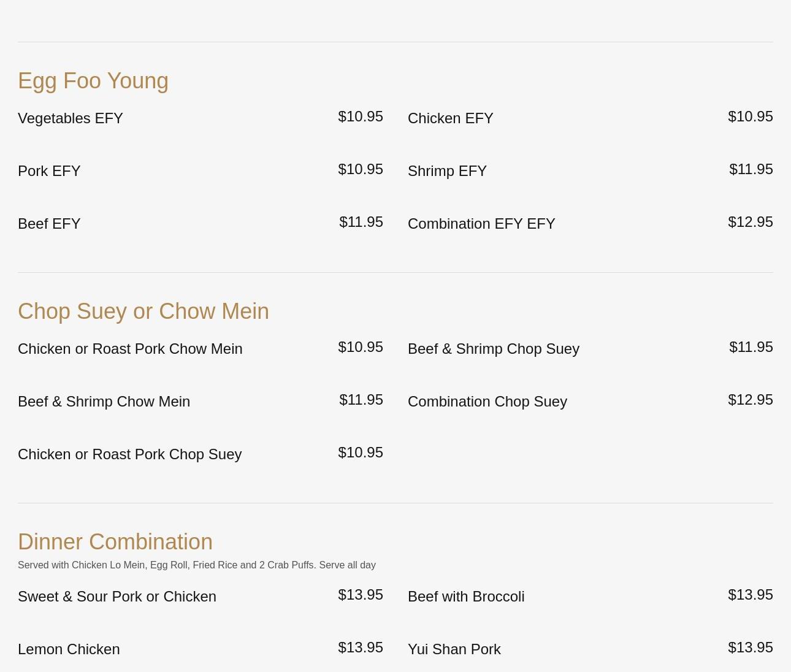Click the $12.95 price of Combination Chop Suey
Image resolution: width=791 pixels, height=672 pixels.
point(750,400)
